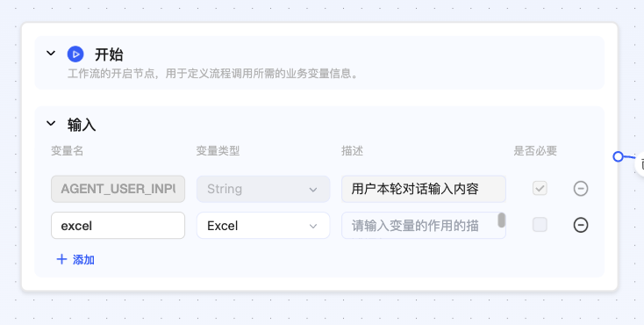Screen dimensions: 644x325
Task: Click 添加 to add a new variable
Action: 83,260
